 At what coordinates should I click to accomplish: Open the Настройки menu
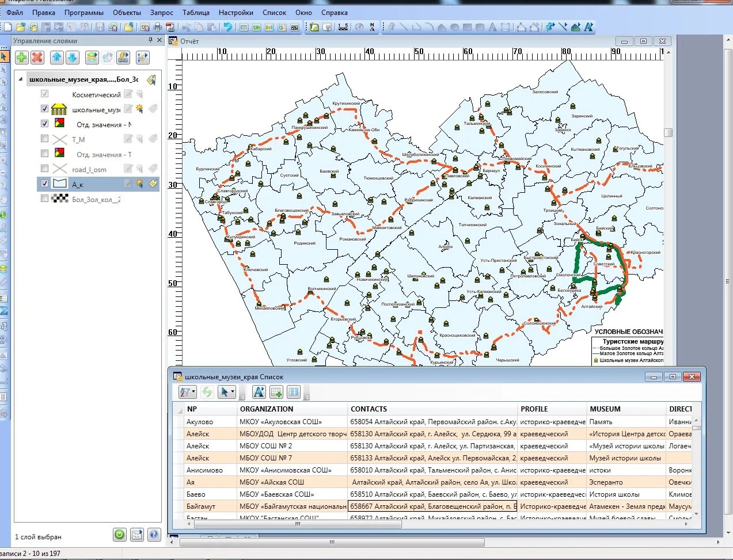click(236, 12)
